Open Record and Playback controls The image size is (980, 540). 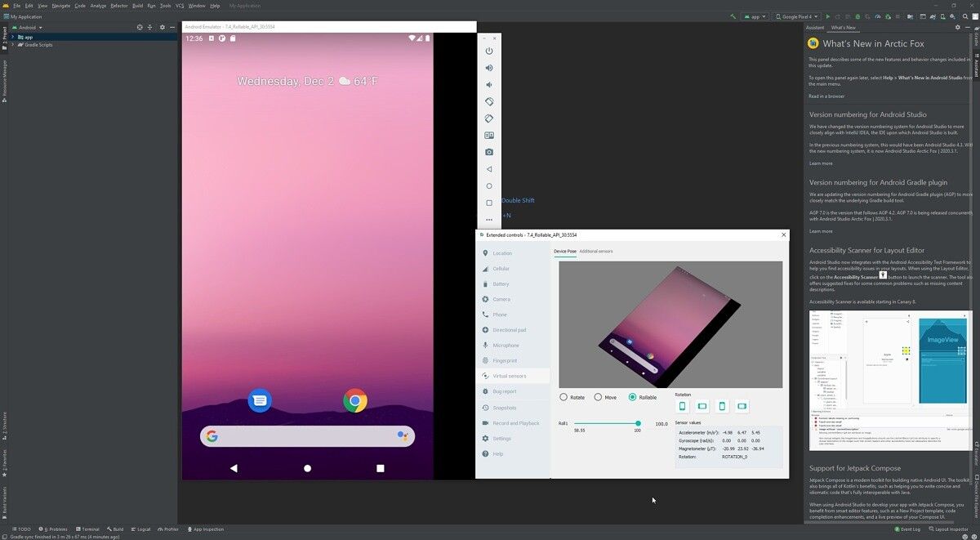click(514, 422)
